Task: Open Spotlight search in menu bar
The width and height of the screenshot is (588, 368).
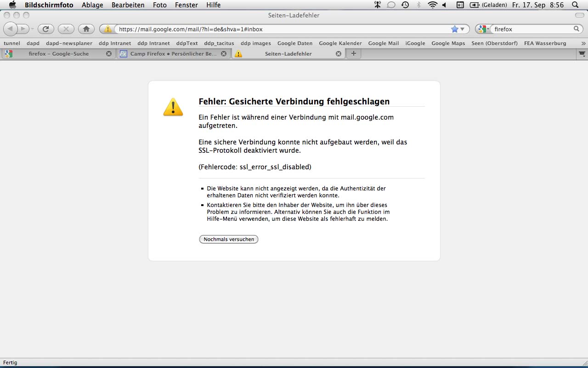Action: pos(575,5)
